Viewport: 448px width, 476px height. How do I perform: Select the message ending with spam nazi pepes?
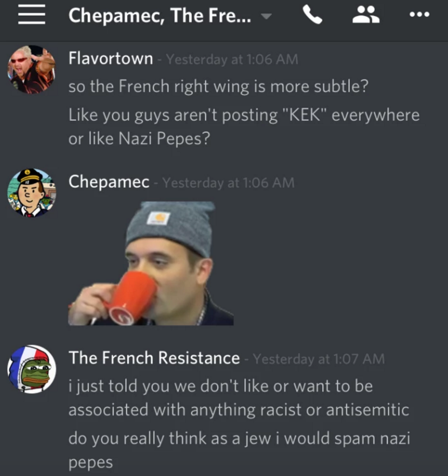point(239,450)
